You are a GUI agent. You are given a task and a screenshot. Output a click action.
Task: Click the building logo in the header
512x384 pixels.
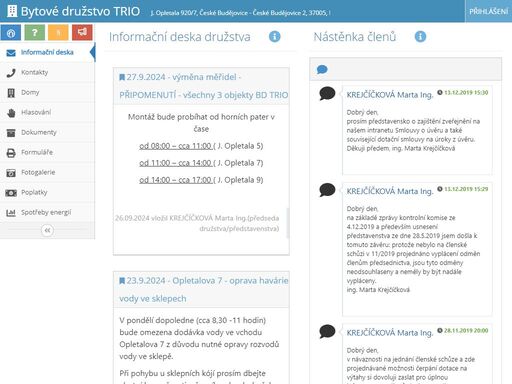12,11
